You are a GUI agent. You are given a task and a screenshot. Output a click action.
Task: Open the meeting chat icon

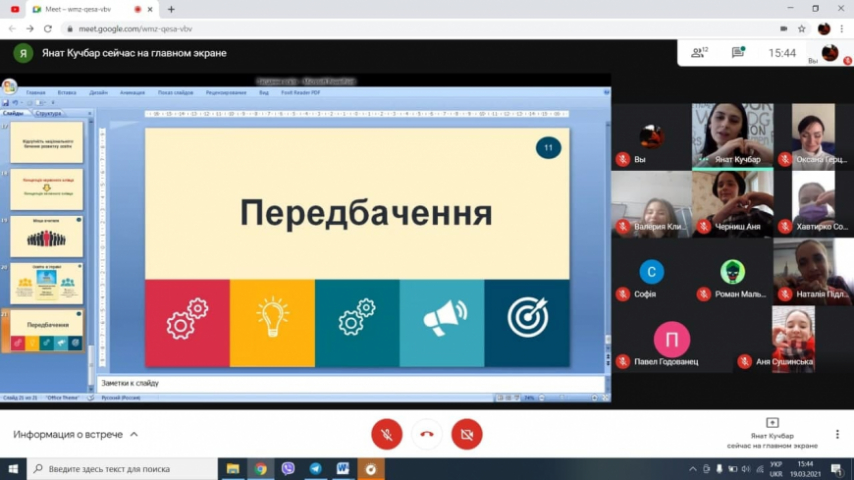(x=738, y=52)
